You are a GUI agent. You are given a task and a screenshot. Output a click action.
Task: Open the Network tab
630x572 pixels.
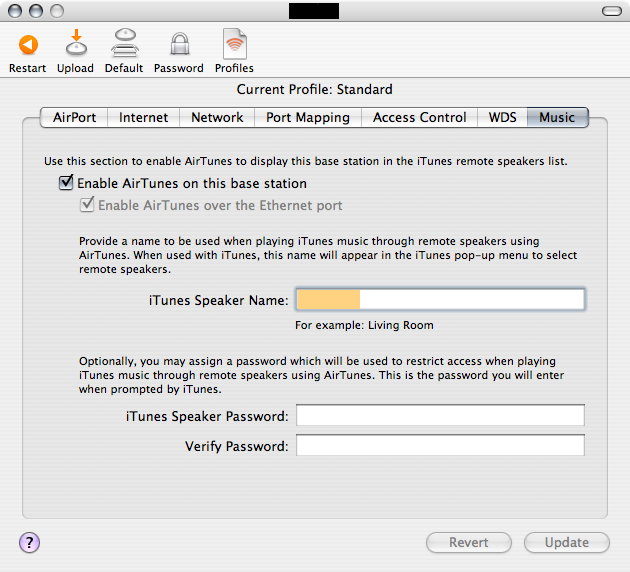point(217,117)
